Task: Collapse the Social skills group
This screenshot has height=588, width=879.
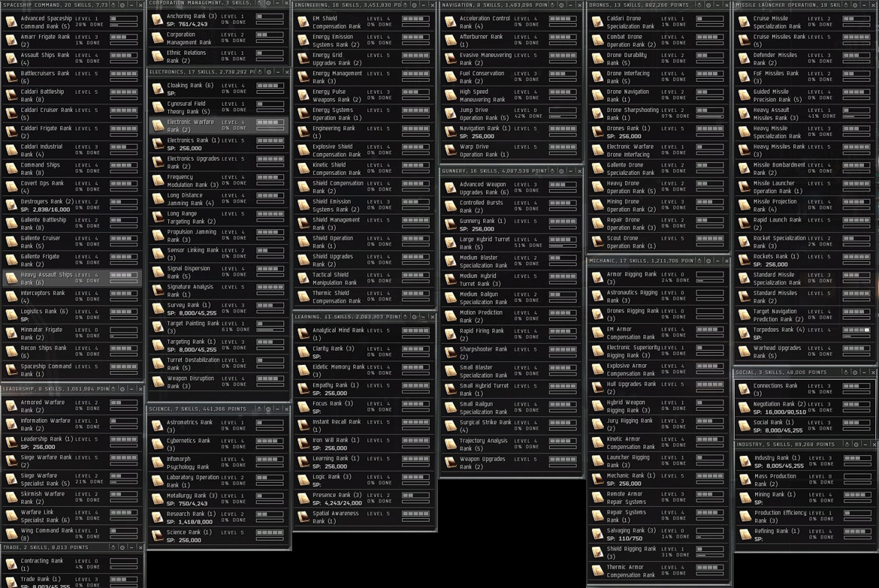Action: tap(864, 372)
